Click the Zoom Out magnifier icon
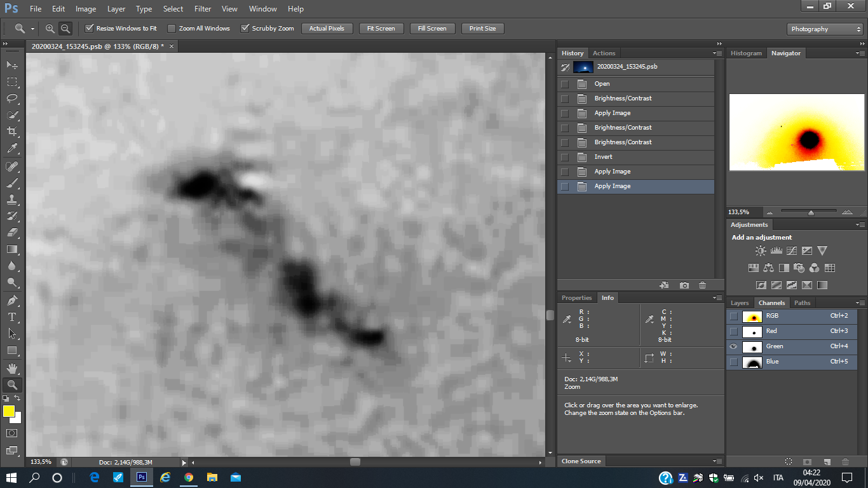Screen dimensions: 868x488 [x=65, y=29]
